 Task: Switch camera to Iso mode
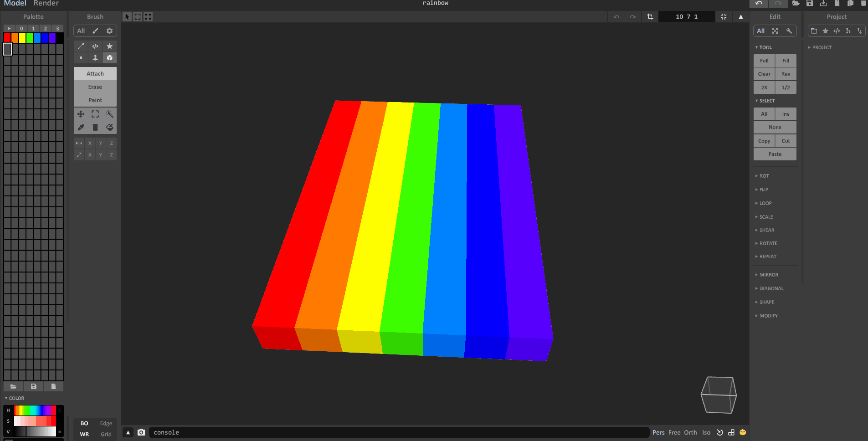706,432
